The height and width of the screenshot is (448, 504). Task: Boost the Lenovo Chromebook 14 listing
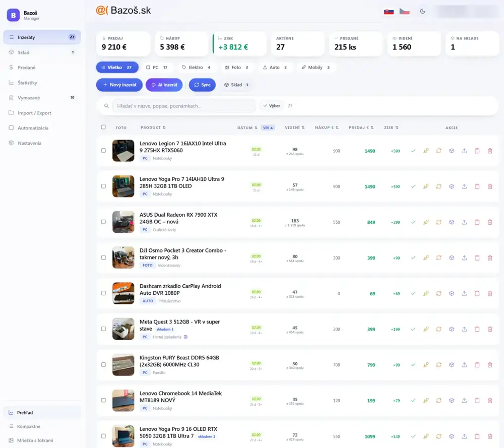point(426,401)
